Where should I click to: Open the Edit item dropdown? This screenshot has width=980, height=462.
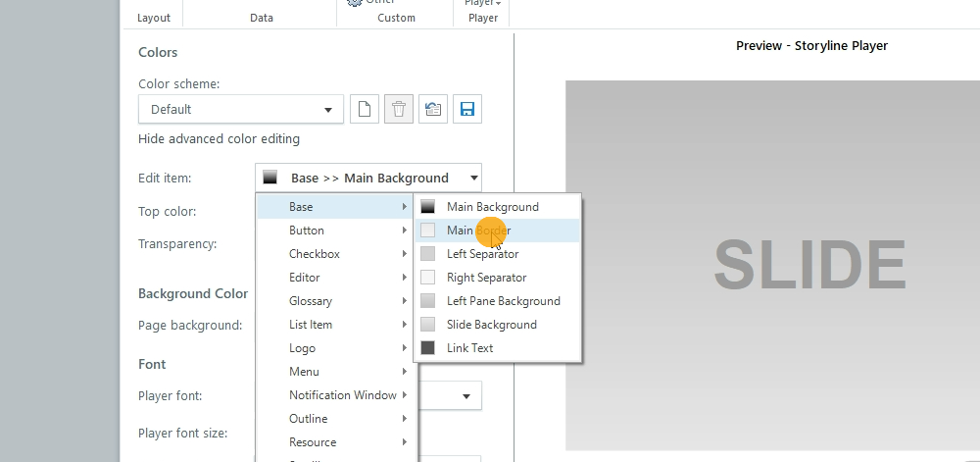tap(368, 178)
